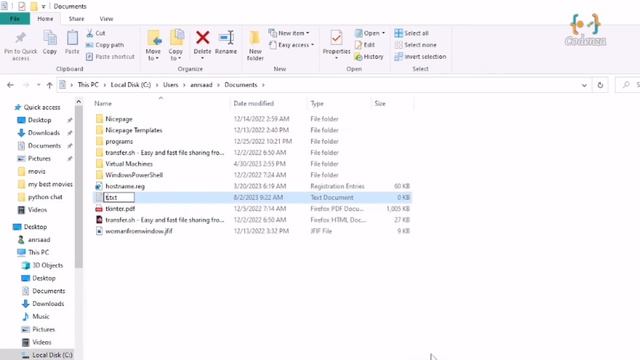640x360 pixels.
Task: Create a New folder
Action: tap(255, 45)
